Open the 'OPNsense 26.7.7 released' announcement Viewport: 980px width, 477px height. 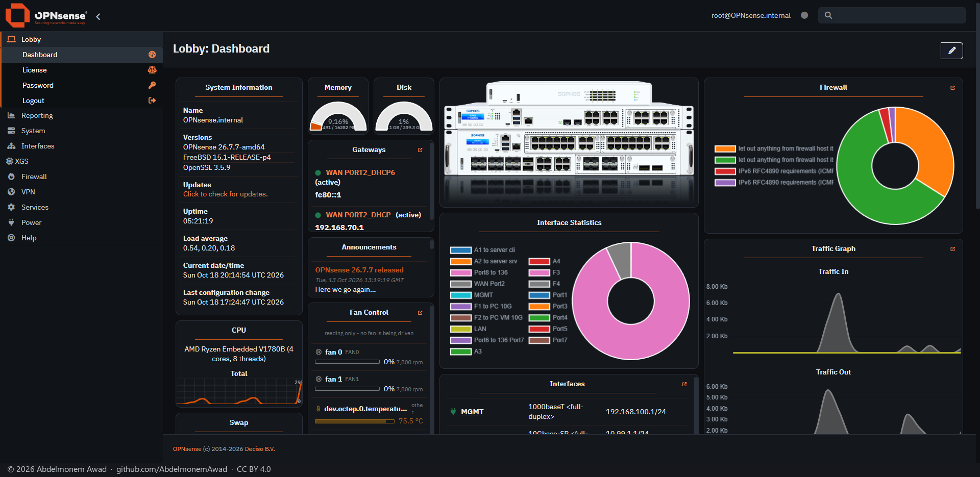click(359, 270)
